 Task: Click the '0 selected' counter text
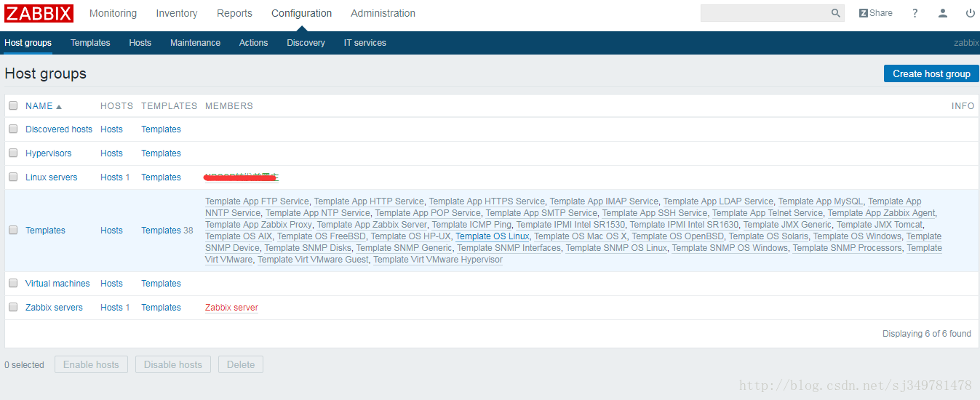[x=24, y=365]
